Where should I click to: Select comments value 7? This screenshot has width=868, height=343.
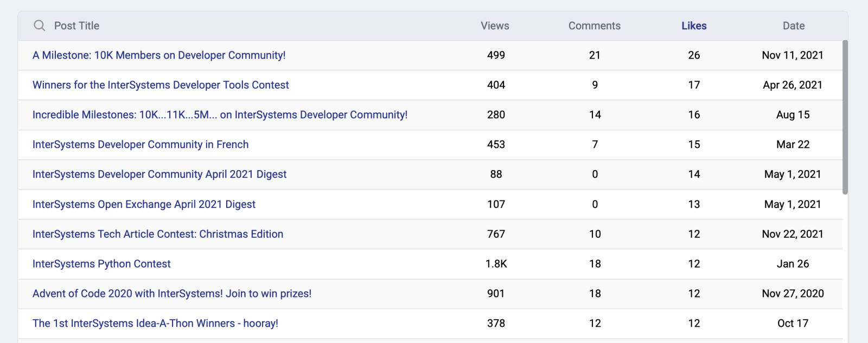point(595,145)
